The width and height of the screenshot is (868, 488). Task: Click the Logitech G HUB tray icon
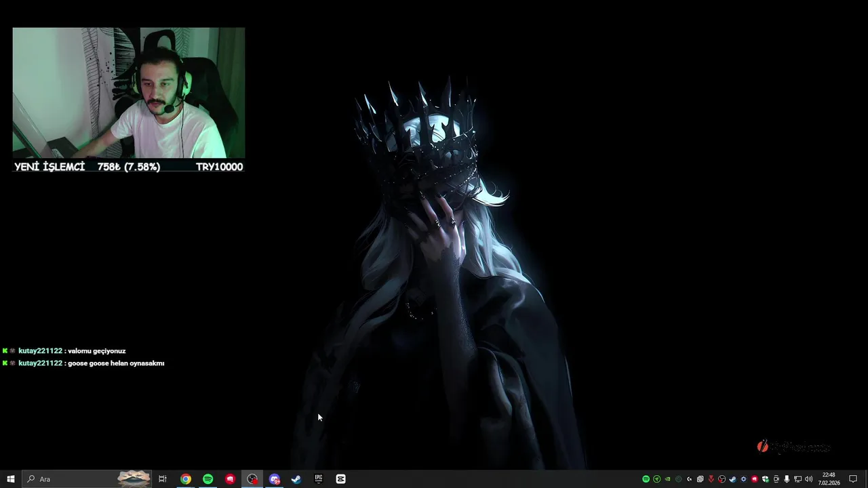tap(689, 479)
